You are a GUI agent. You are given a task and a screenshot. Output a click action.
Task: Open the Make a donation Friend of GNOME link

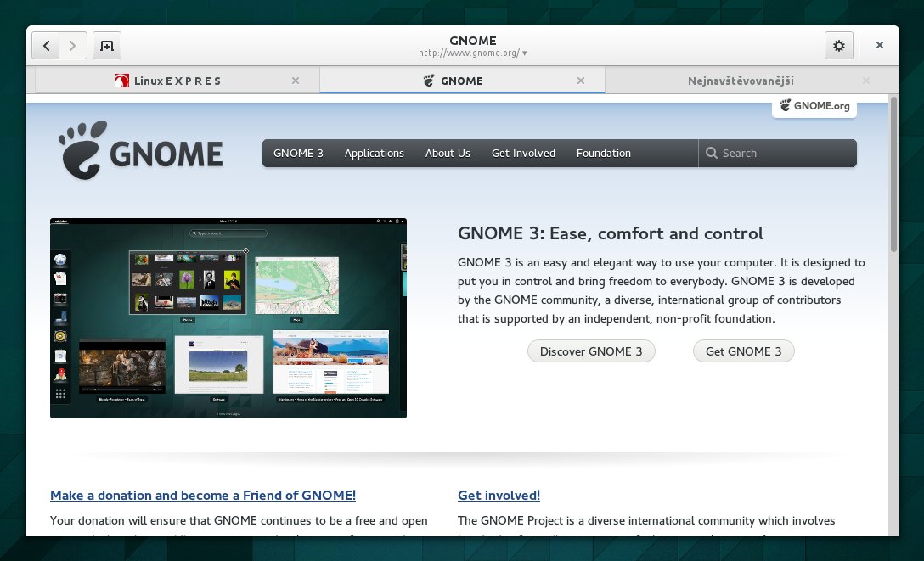tap(203, 496)
